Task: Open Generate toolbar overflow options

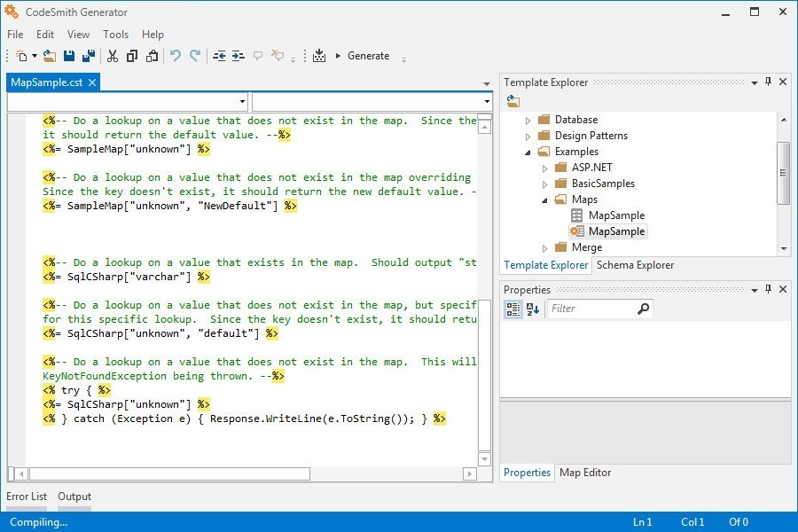Action: point(403,60)
